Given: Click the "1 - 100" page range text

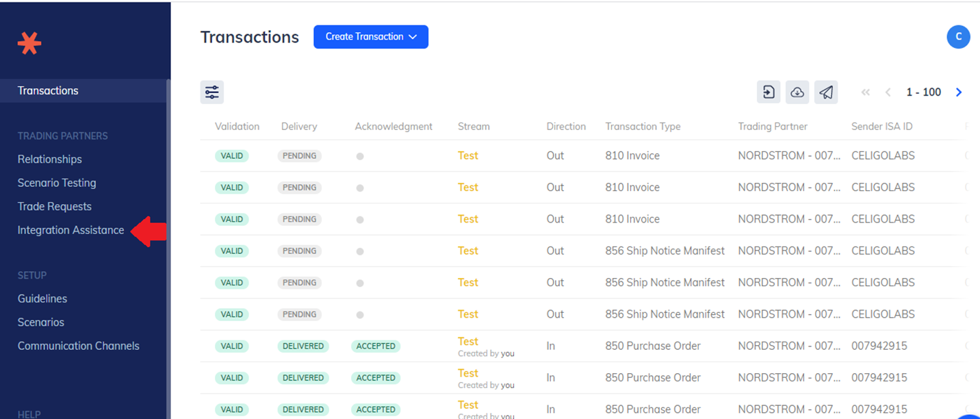Looking at the screenshot, I should coord(924,92).
